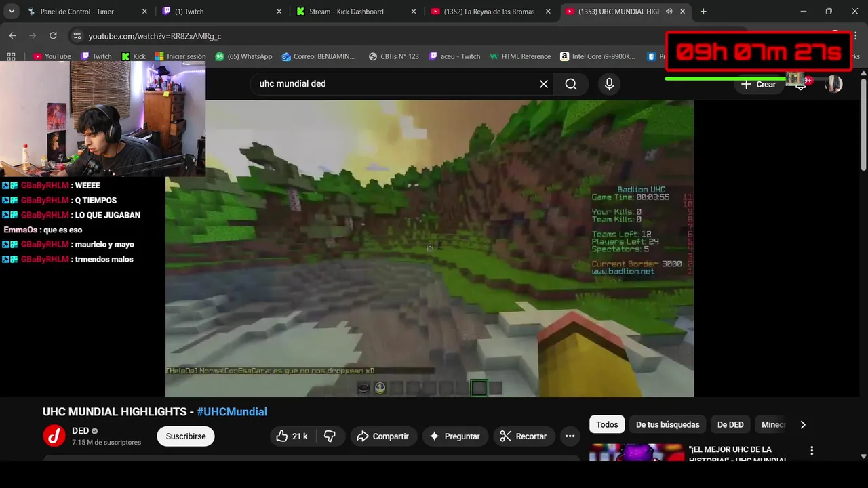Dislike the video
Viewport: 868px width, 488px height.
coord(330,436)
